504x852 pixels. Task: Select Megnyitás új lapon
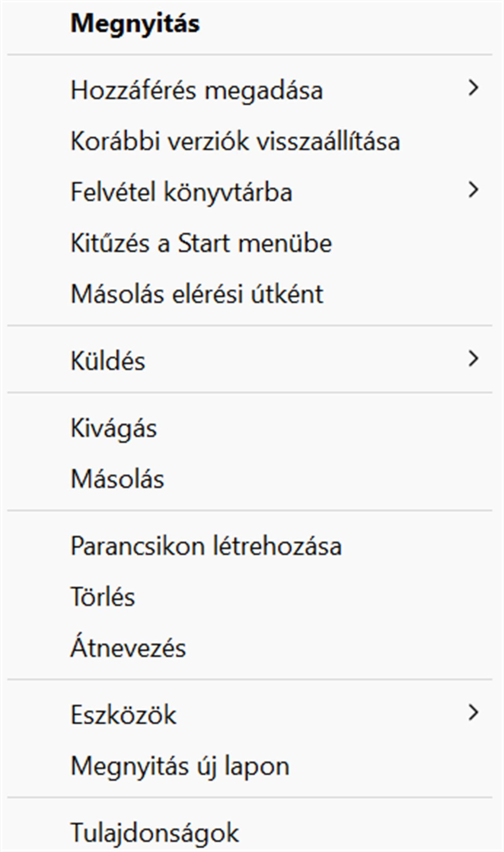[180, 766]
